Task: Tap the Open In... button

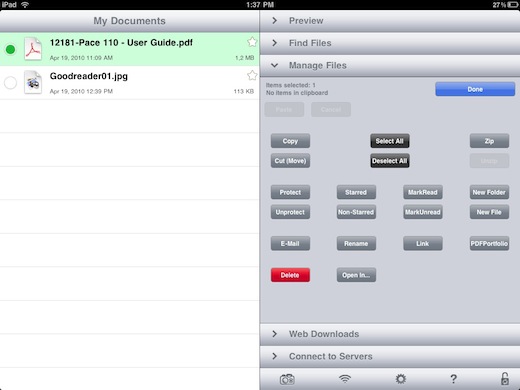Action: (356, 275)
